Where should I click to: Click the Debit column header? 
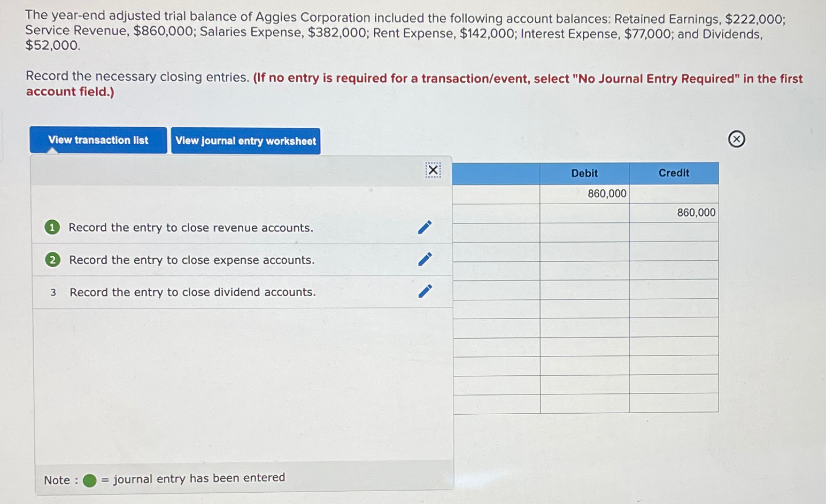click(x=585, y=173)
